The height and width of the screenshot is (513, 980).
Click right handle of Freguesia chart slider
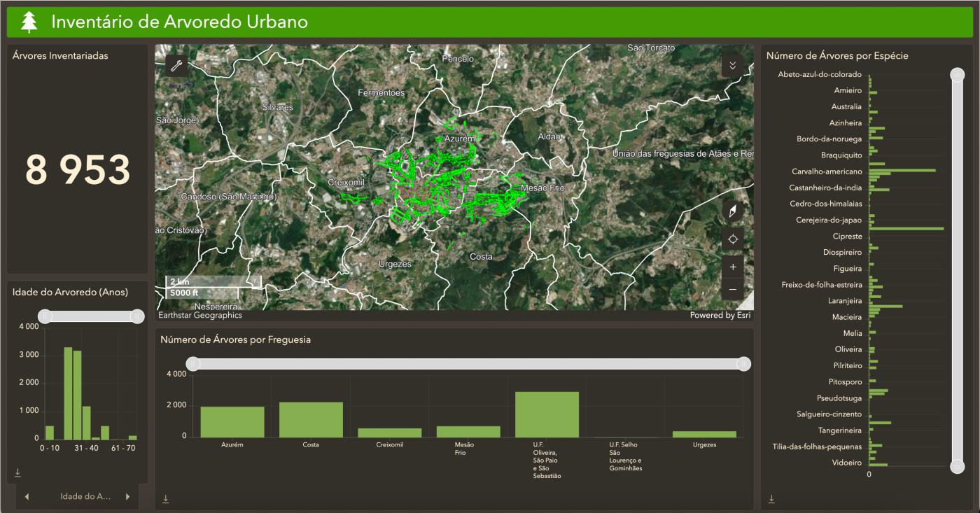[x=743, y=364]
